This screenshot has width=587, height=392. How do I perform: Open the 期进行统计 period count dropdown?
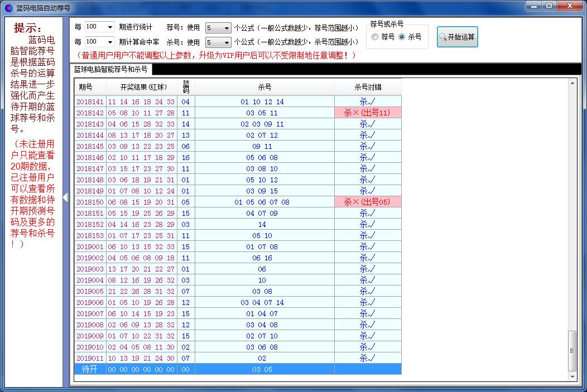pyautogui.click(x=109, y=26)
